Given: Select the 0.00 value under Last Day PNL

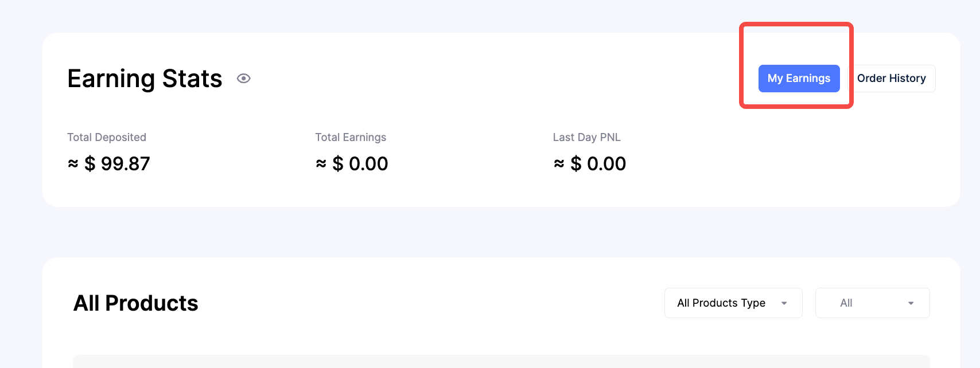Looking at the screenshot, I should pyautogui.click(x=606, y=164).
